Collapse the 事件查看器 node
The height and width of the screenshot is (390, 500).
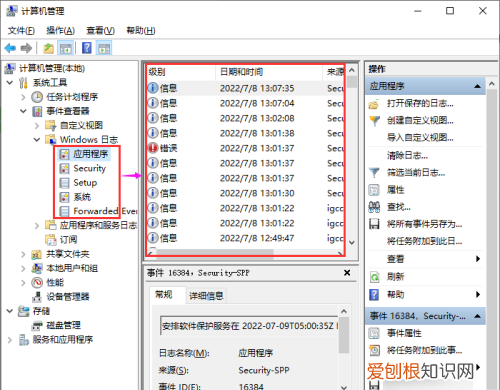coord(23,111)
